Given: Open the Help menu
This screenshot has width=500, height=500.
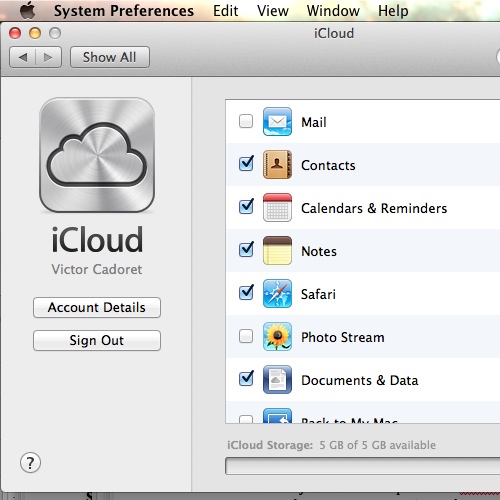Looking at the screenshot, I should 393,11.
